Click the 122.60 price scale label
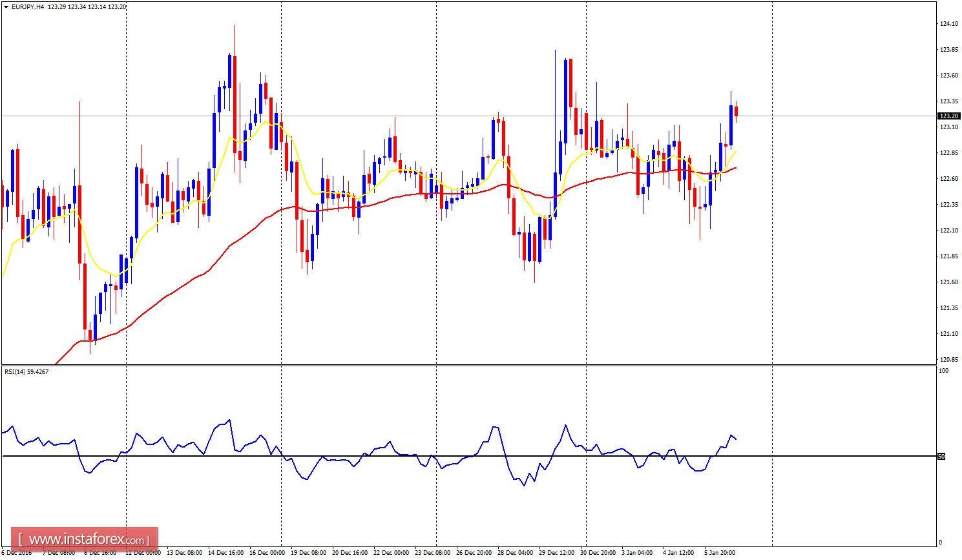This screenshot has height=560, width=962. 948,179
